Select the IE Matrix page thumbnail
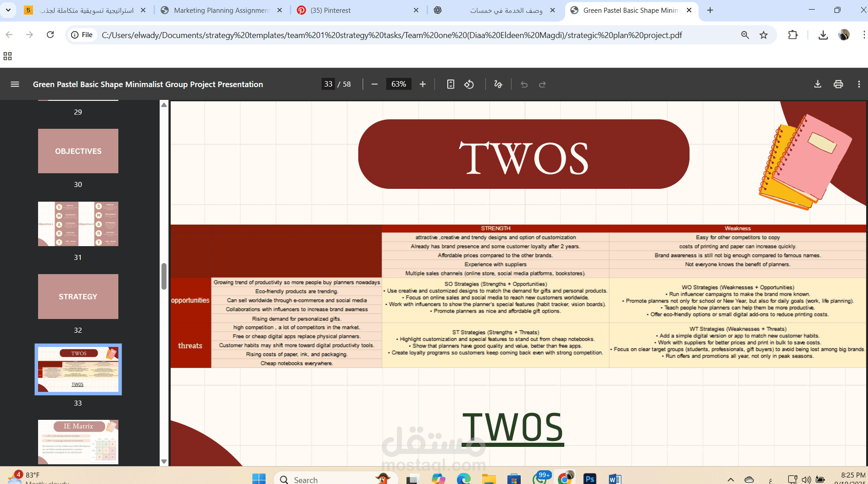868x484 pixels. (x=78, y=442)
